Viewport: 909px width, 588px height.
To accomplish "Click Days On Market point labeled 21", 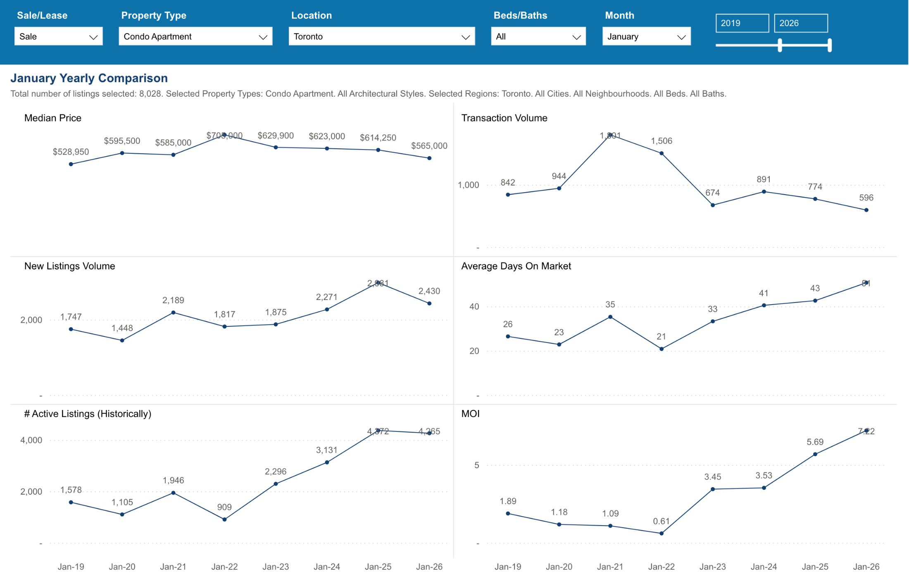I will 662,349.
